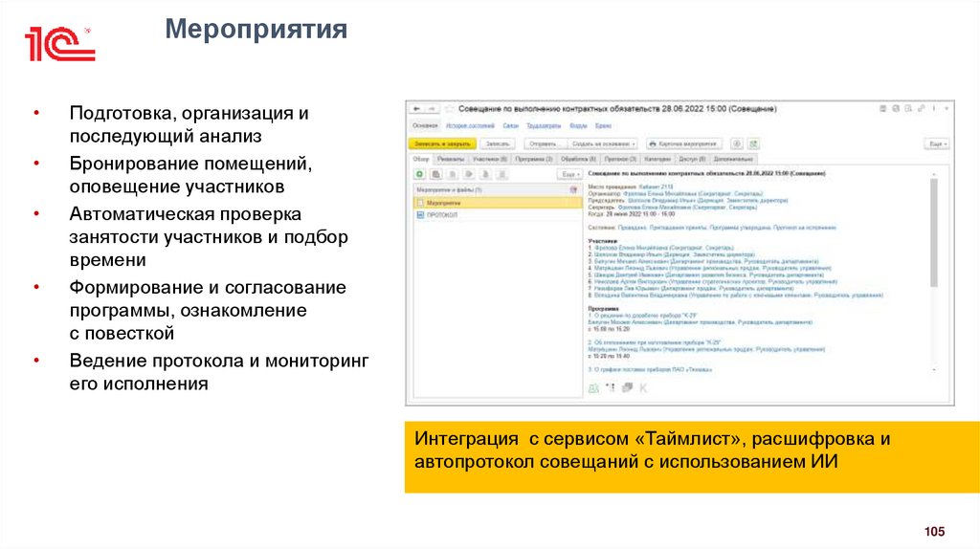Open the Связи navigation link

click(x=511, y=125)
